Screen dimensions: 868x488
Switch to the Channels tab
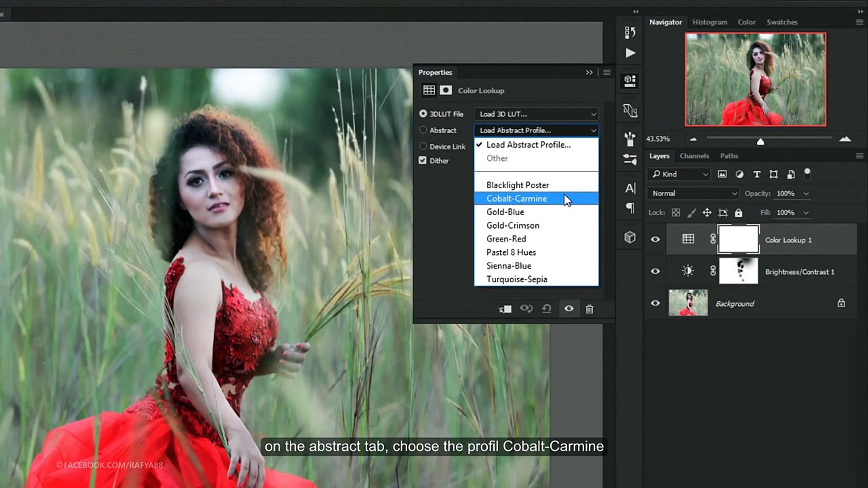(694, 156)
